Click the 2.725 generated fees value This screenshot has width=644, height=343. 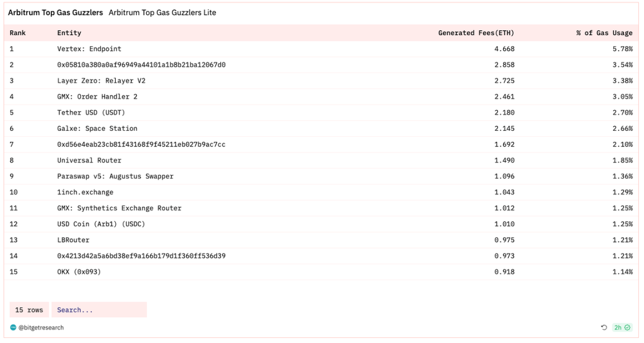(x=504, y=81)
